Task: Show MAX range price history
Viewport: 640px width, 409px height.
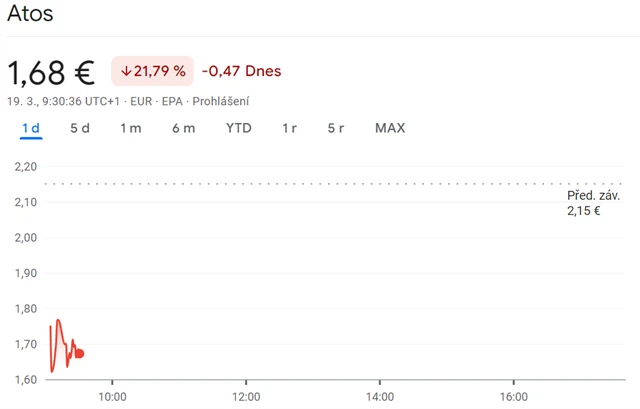Action: (x=390, y=128)
